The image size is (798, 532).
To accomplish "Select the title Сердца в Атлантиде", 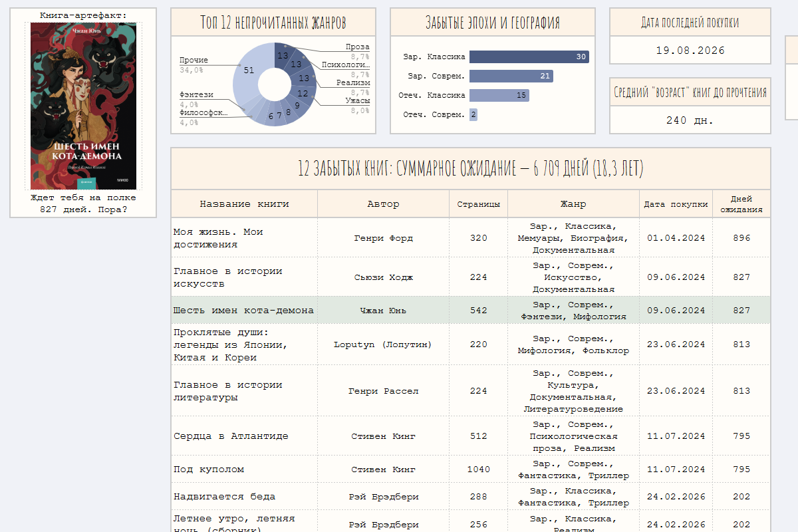I will pos(231,436).
